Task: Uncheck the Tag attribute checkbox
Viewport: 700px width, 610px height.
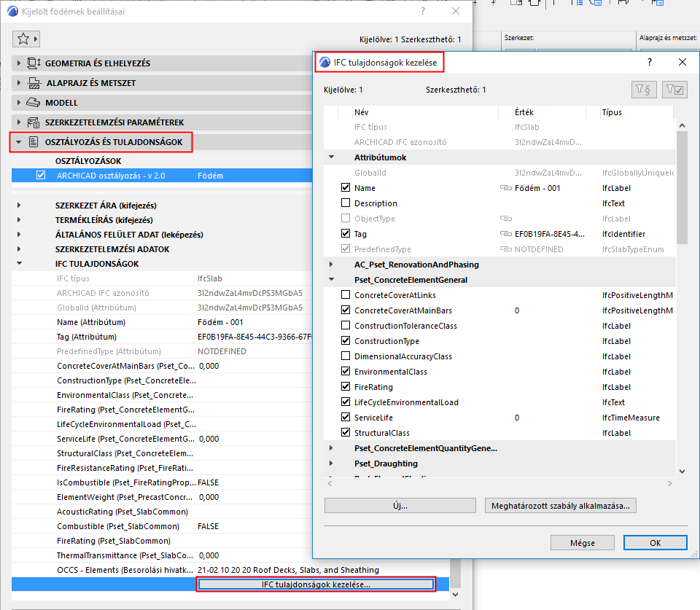Action: [x=346, y=233]
